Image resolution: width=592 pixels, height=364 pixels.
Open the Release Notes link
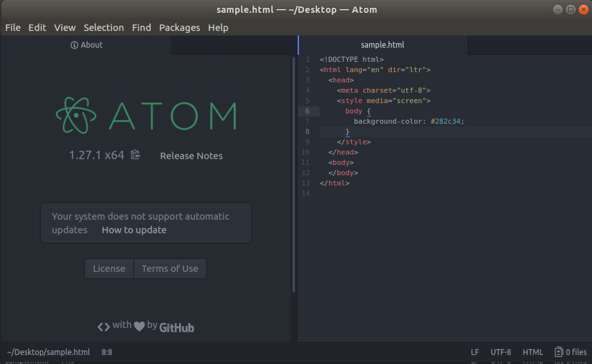[x=191, y=156]
